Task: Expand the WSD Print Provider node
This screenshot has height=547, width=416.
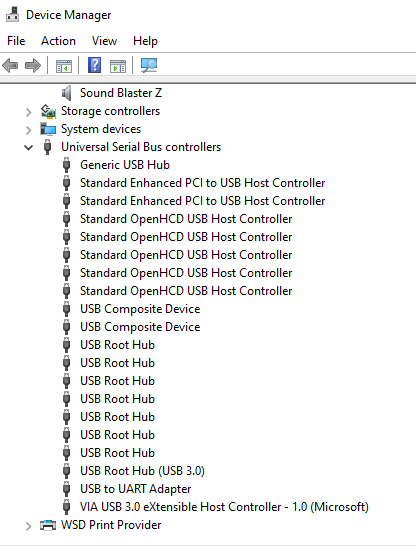Action: [x=29, y=526]
